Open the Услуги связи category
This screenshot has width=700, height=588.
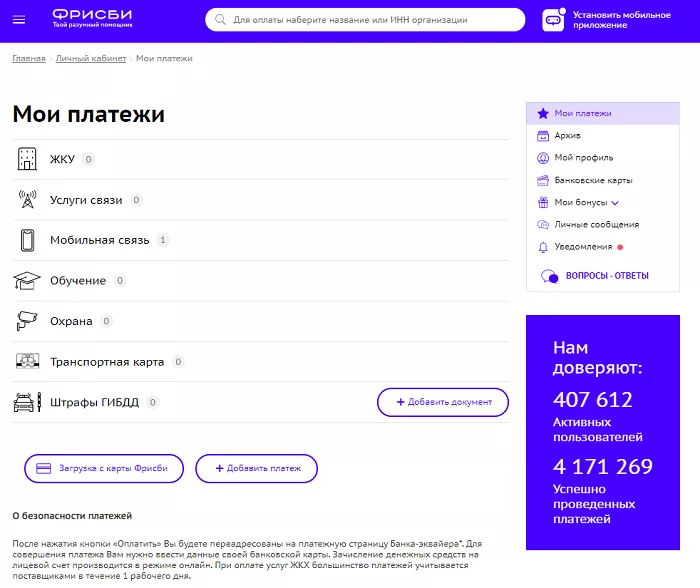pos(261,200)
